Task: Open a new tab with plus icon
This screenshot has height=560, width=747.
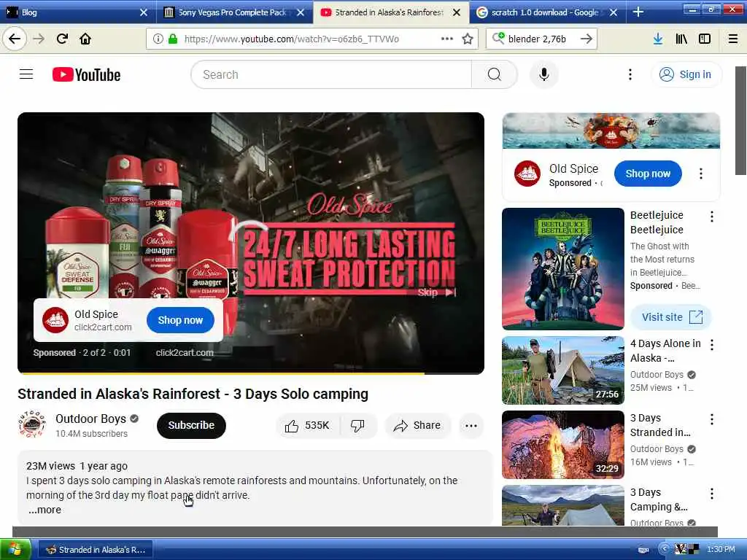Action: tap(638, 12)
